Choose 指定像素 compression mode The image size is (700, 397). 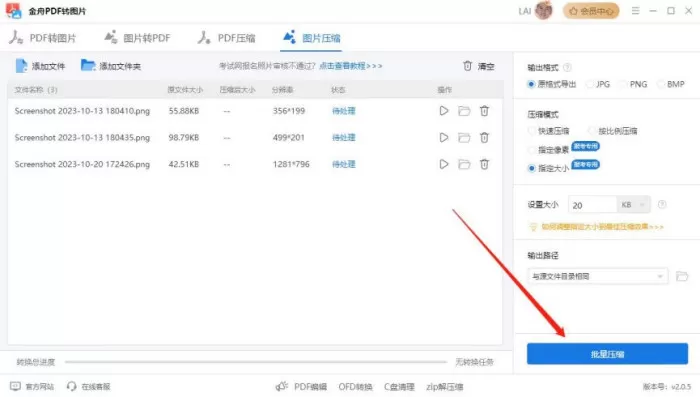(549, 150)
